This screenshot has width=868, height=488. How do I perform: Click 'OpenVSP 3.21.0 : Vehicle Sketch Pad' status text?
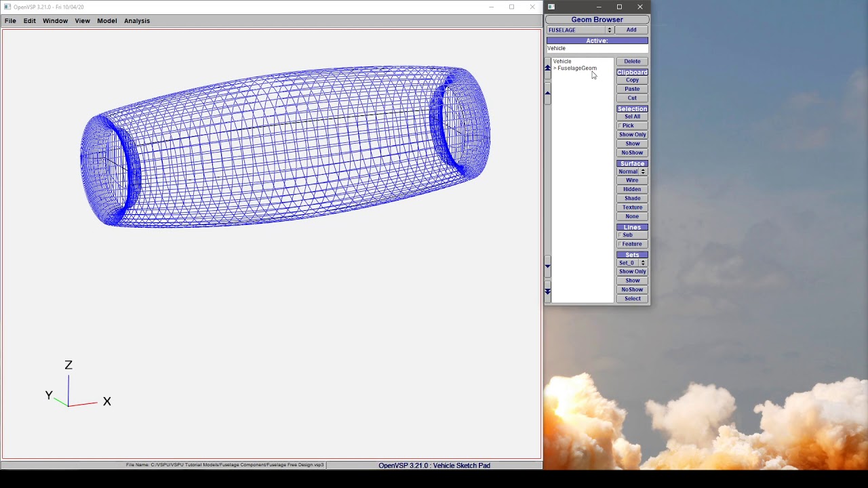click(x=434, y=466)
